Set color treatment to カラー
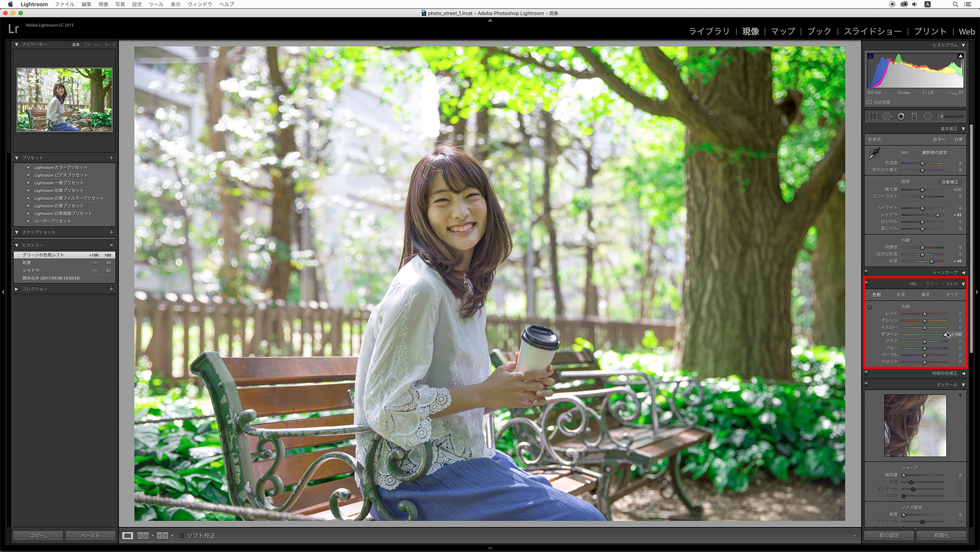 point(939,139)
